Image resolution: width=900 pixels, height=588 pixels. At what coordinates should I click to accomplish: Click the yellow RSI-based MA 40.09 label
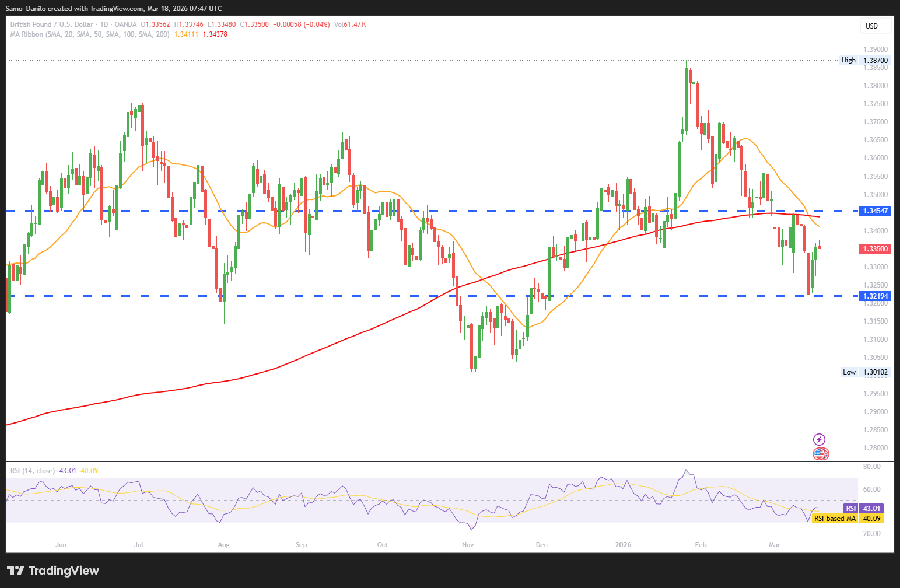coord(848,519)
